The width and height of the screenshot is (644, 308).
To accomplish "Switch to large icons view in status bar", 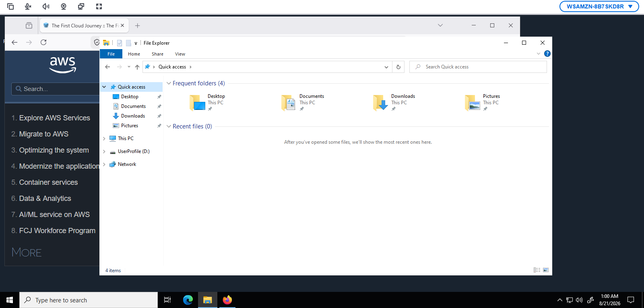I will pos(546,270).
